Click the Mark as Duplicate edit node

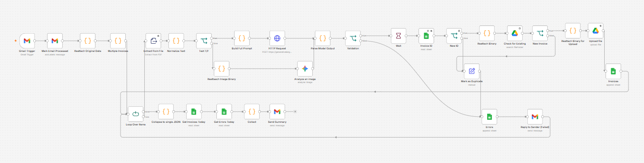(471, 71)
